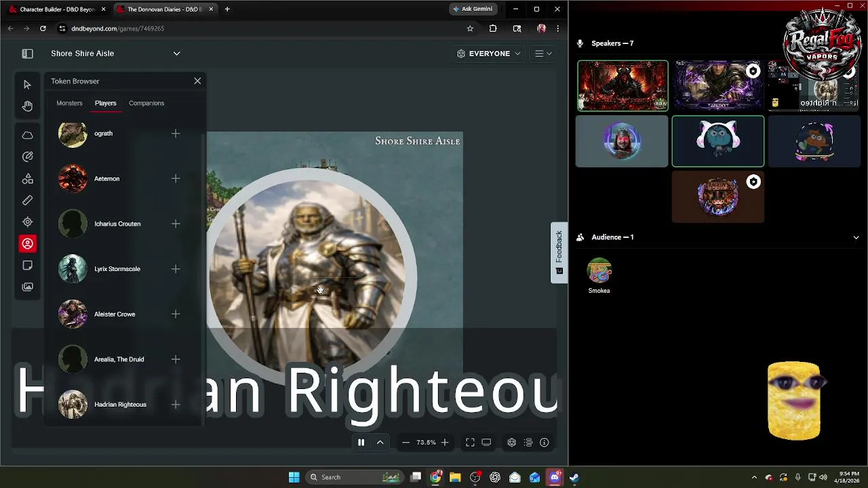Click the taskbar Search box
The image size is (868, 488).
pyautogui.click(x=355, y=477)
